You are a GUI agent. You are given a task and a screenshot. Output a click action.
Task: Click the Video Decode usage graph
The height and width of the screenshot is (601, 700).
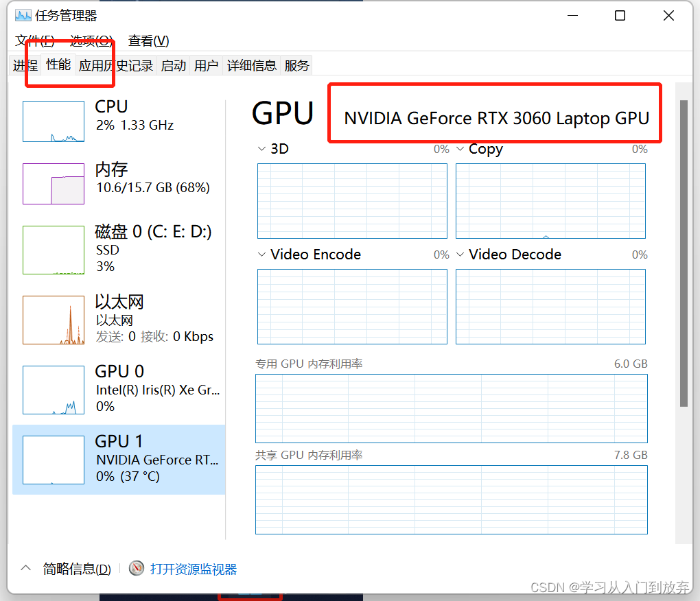click(x=550, y=307)
